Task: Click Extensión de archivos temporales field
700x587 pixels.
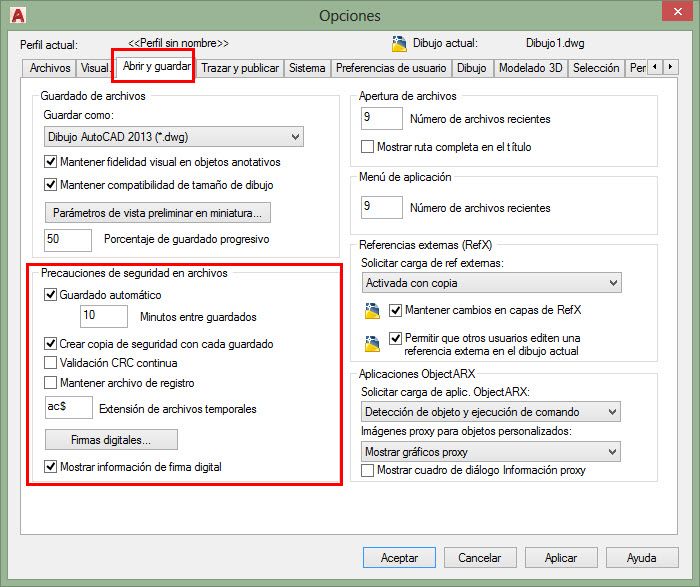Action: point(69,408)
